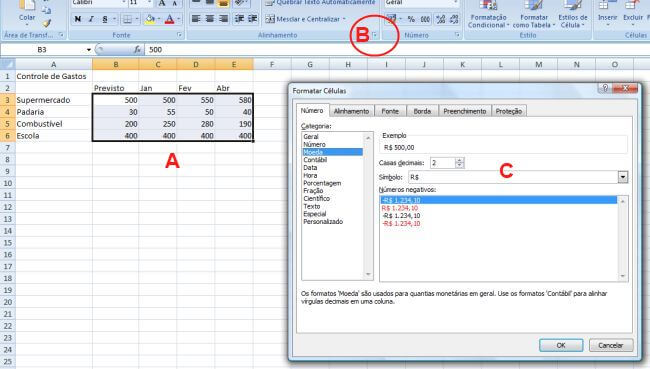This screenshot has height=369, width=650.
Task: Open the Alinhamento dialog launcher
Action: point(374,35)
